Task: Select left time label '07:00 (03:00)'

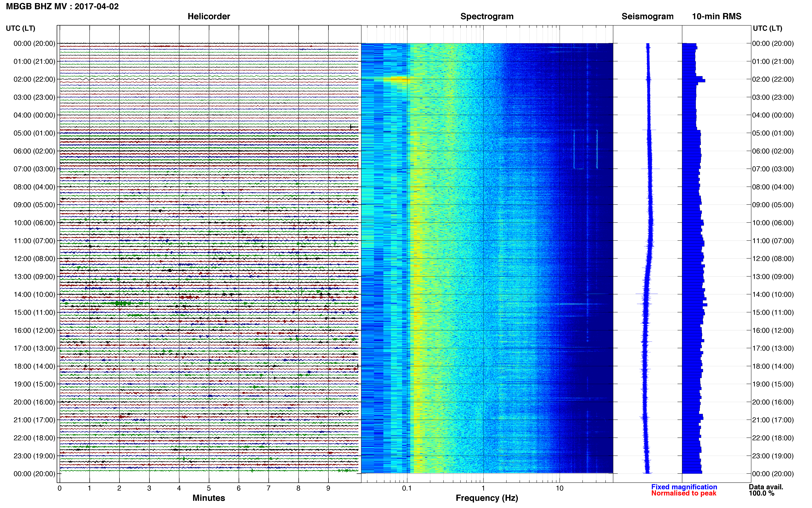Action: [x=34, y=169]
